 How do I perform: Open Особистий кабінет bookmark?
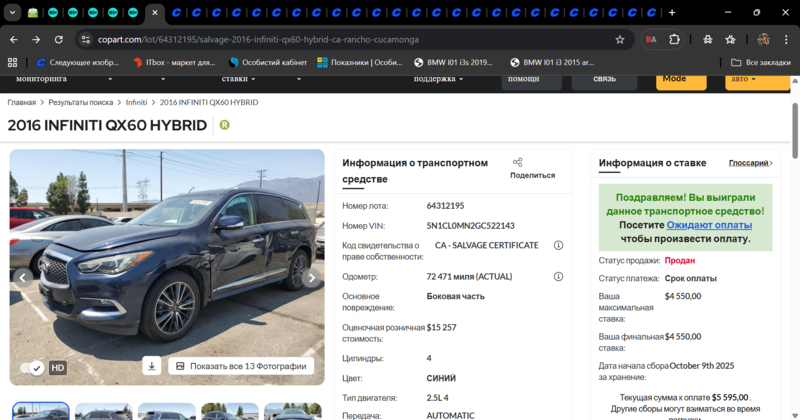pyautogui.click(x=268, y=62)
